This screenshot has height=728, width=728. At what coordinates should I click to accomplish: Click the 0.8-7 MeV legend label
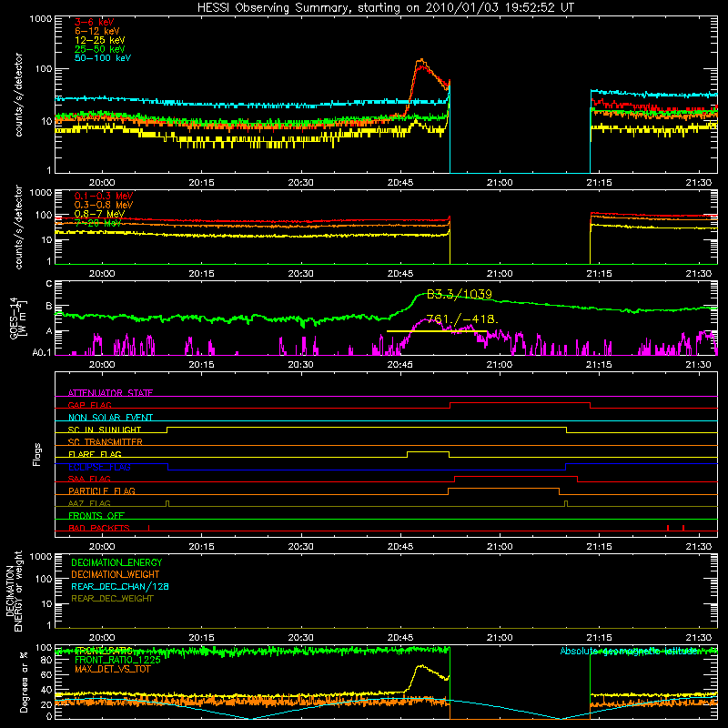pos(99,214)
